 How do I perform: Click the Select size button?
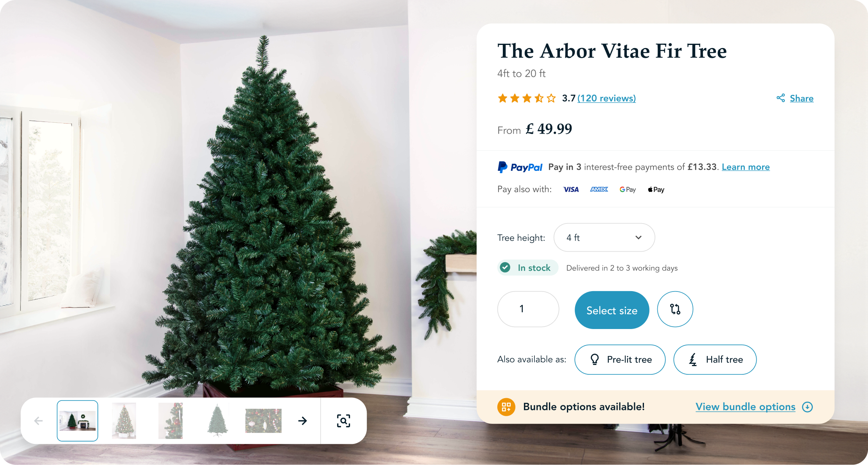pos(612,310)
